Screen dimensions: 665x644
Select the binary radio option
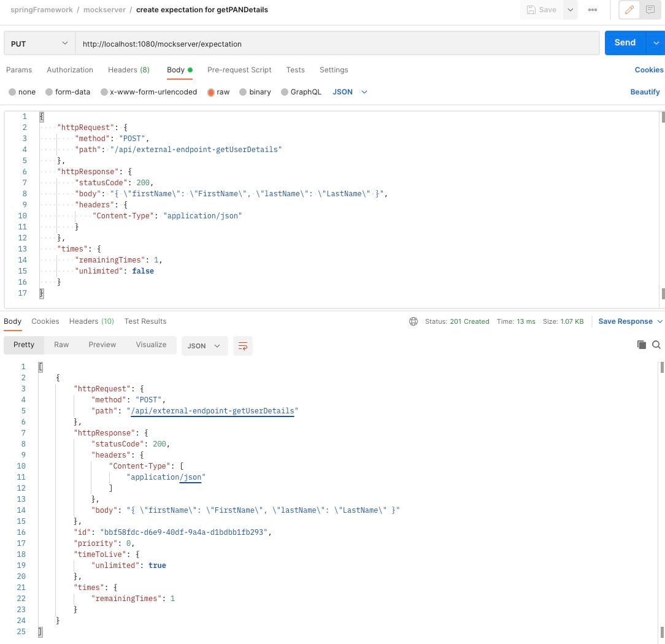[255, 92]
